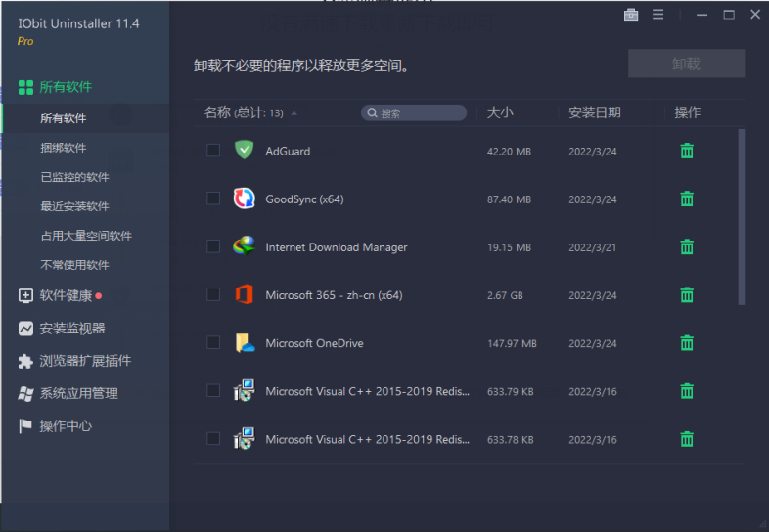Sort list using 名称 column arrow
769x532 pixels.
coord(294,113)
